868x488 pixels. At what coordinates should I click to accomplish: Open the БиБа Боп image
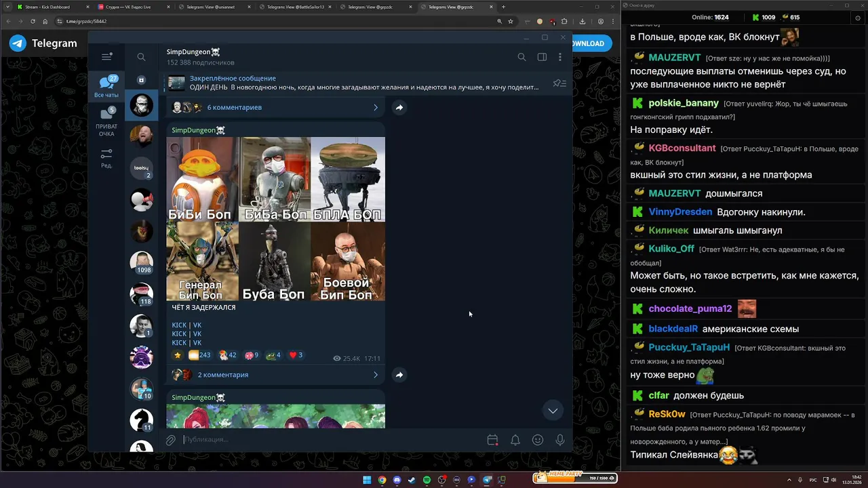(275, 179)
